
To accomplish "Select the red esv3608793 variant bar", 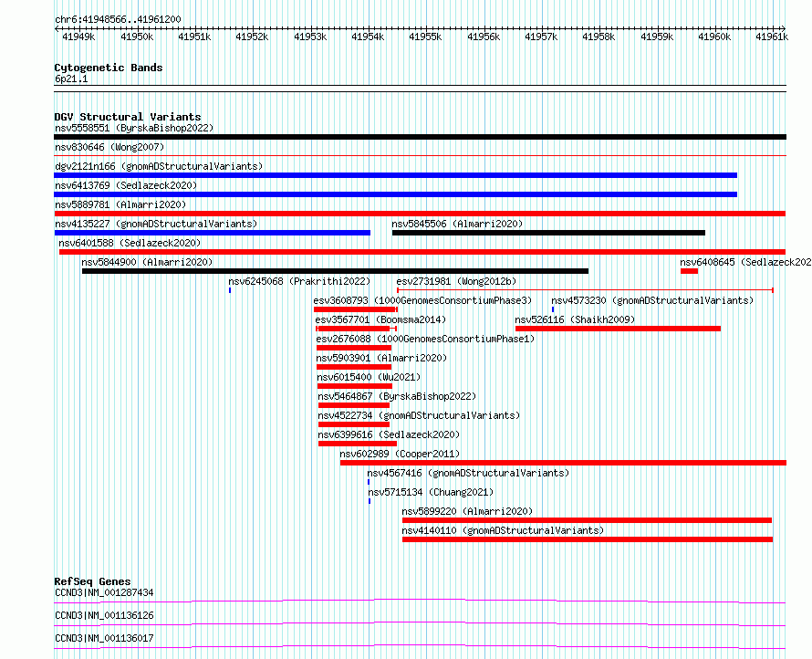I will 355,309.
